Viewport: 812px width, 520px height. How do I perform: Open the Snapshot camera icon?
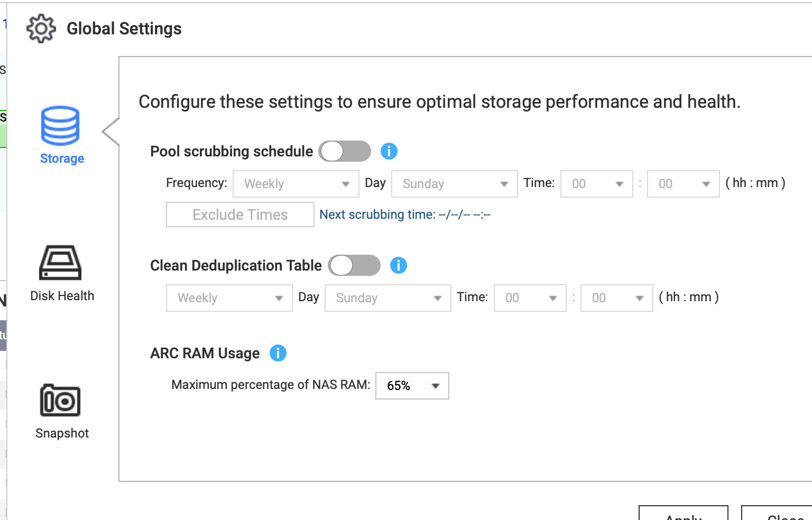pos(60,400)
